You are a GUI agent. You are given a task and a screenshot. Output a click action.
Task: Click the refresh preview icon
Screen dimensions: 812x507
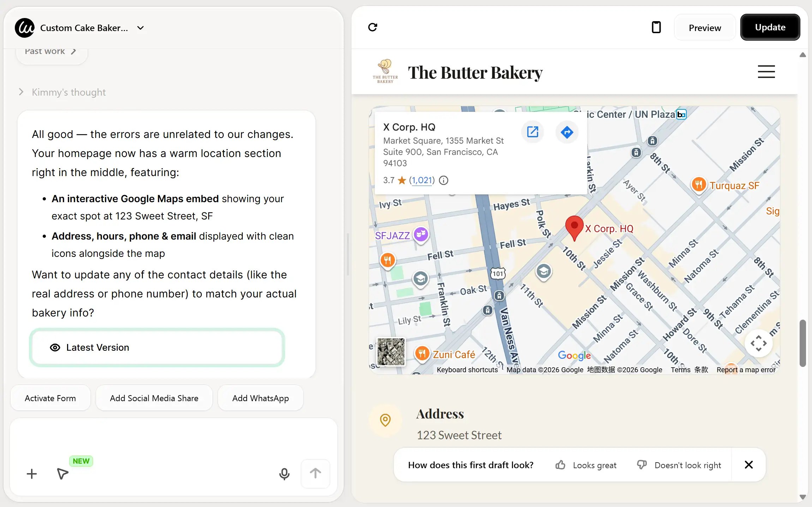click(373, 27)
